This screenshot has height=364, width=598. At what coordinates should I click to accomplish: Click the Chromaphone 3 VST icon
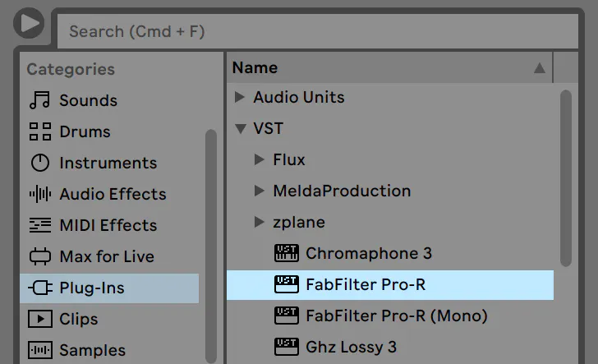coord(286,253)
